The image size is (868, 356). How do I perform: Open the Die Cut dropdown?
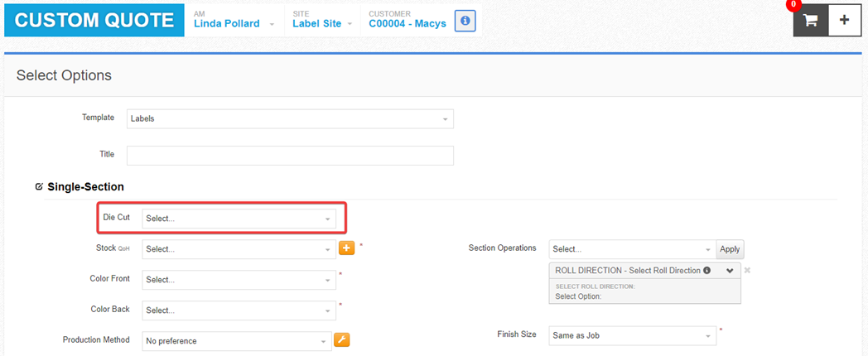[x=239, y=218]
